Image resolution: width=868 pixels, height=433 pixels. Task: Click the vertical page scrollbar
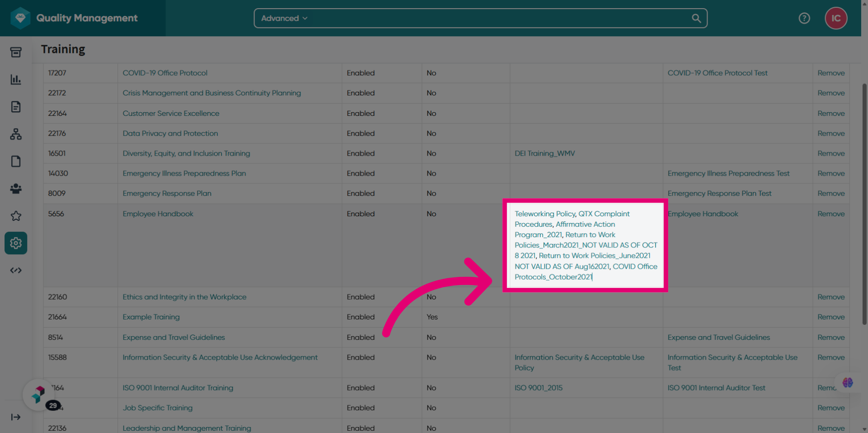click(864, 204)
